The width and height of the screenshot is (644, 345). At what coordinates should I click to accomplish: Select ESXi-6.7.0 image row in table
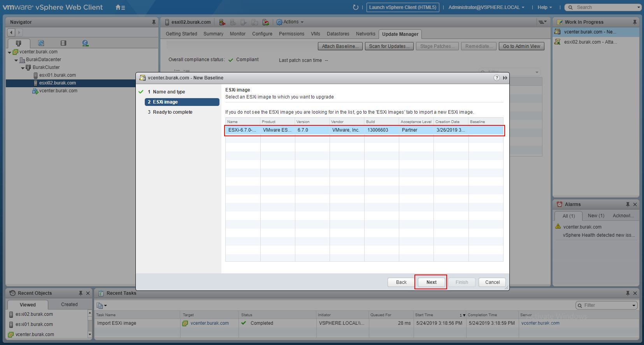tap(364, 130)
